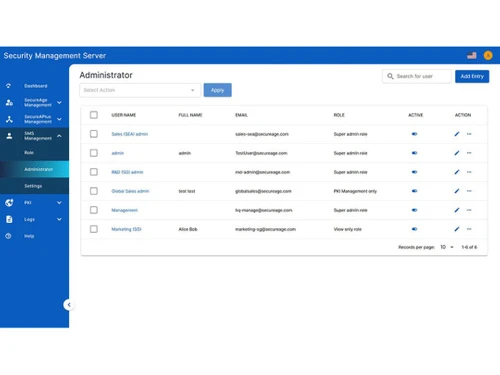
Task: Click the SMS Management person icon
Action: pos(9,136)
